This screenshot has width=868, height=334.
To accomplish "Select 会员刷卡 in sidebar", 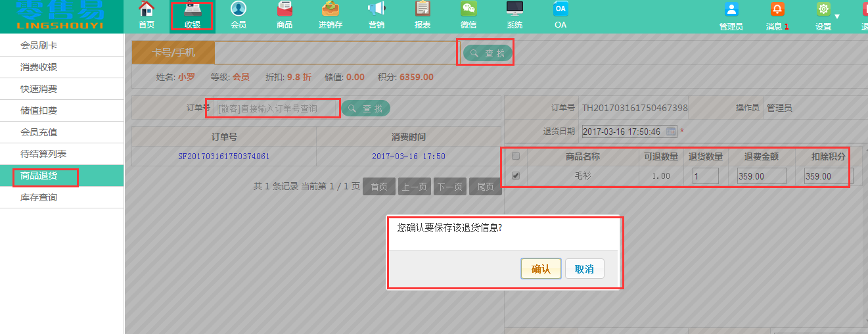I will pos(62,45).
